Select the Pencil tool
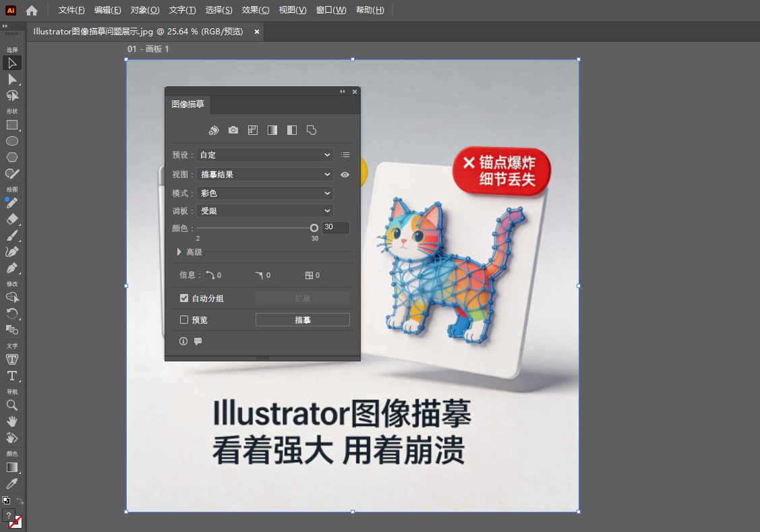Image resolution: width=760 pixels, height=532 pixels. click(x=12, y=203)
